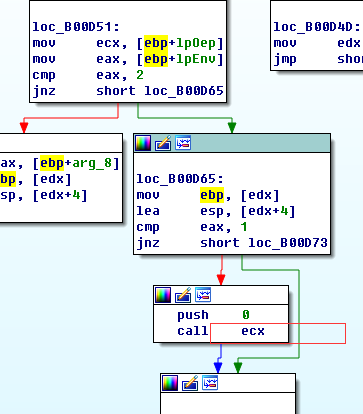363x414 pixels.
Task: Click the 'short loc_B00D65' jump target
Action: click(x=160, y=91)
